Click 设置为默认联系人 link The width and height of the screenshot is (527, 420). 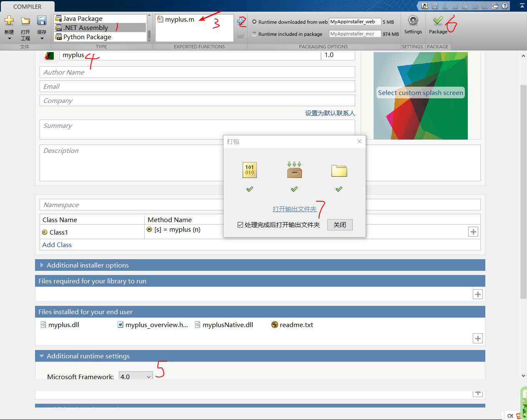[x=330, y=113]
